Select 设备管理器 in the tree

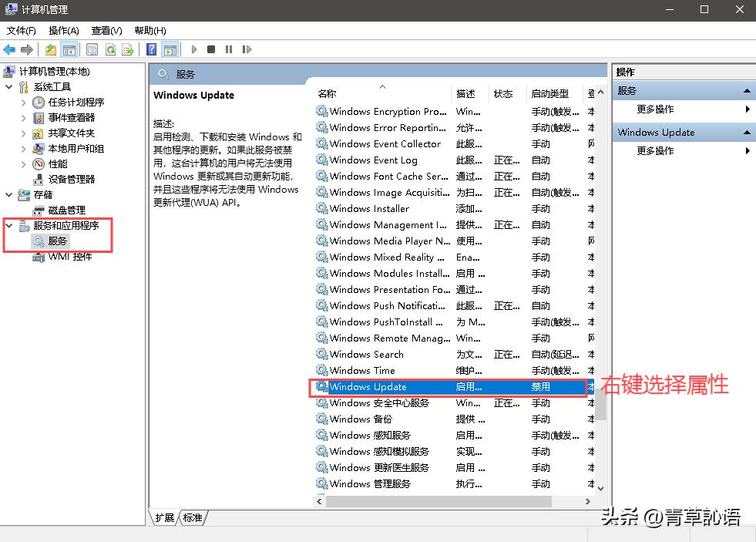[x=72, y=180]
